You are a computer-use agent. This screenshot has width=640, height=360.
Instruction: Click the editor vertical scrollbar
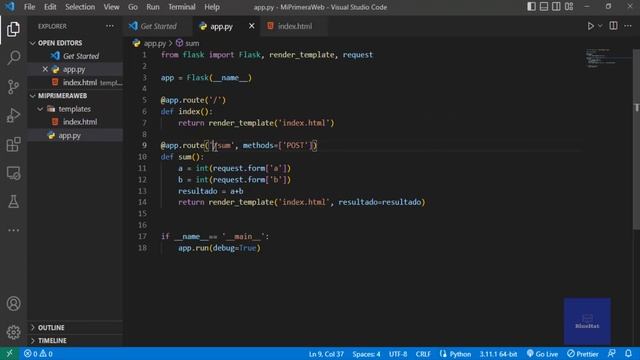636,139
